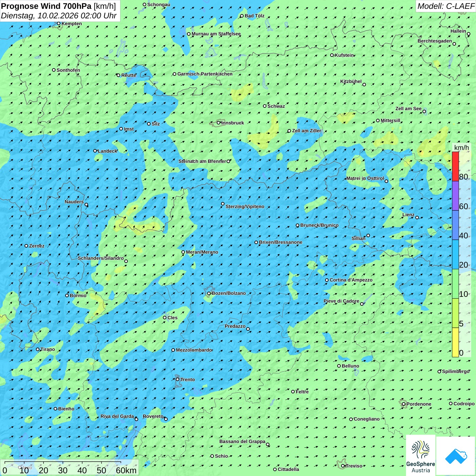This screenshot has height=476, width=476.
Task: Click the blue cloud-arrow logo icon
Action: tap(456, 456)
